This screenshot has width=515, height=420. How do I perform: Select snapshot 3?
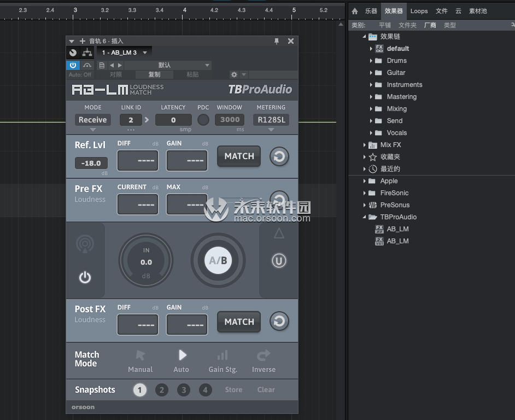pos(184,390)
